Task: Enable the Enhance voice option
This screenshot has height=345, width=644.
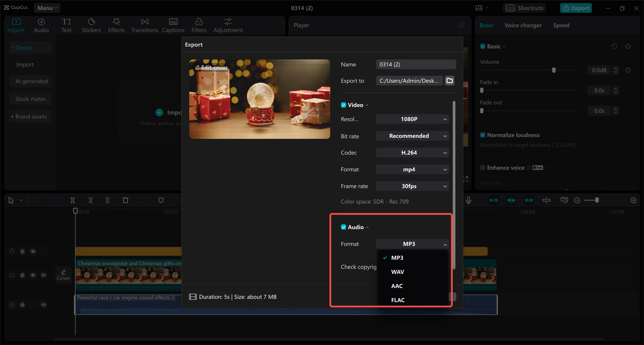Action: tap(483, 167)
